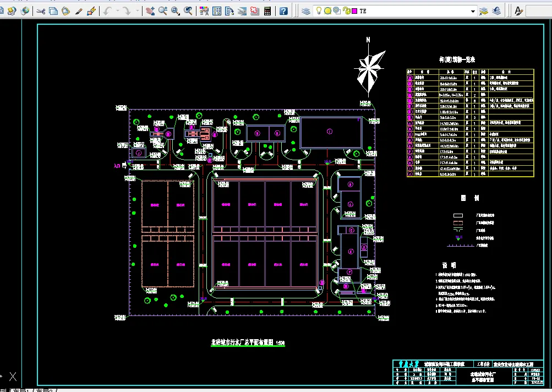Click the text style input box
The width and height of the screenshot is (552, 392).
539,11
